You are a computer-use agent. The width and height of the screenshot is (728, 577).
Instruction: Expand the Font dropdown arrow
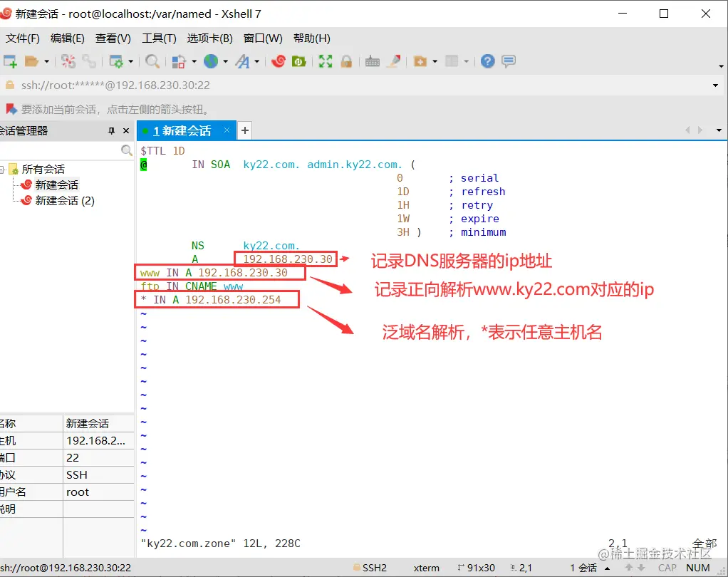click(x=256, y=61)
